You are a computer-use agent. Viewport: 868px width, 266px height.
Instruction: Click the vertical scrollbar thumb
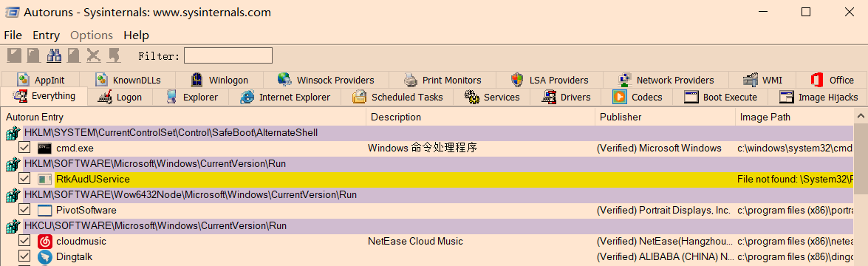(x=861, y=160)
